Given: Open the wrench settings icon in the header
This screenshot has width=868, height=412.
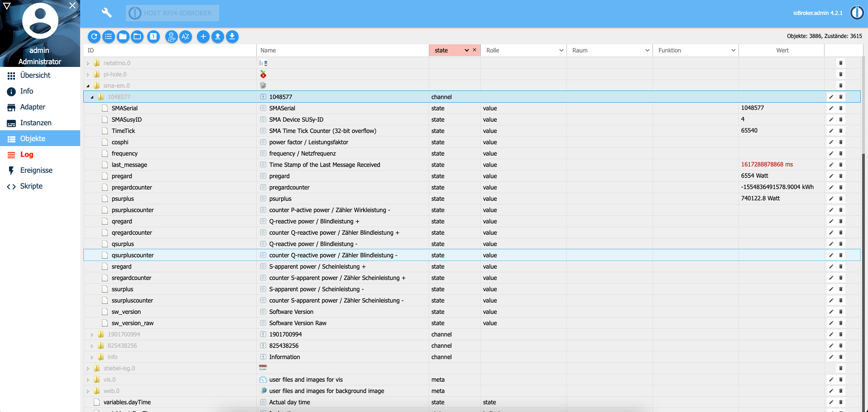Looking at the screenshot, I should coord(107,13).
